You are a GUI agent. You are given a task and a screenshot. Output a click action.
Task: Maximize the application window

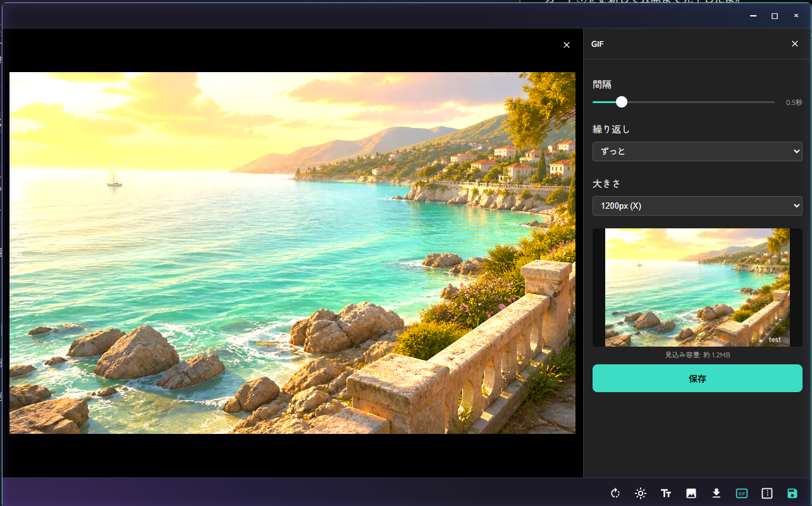click(x=775, y=16)
